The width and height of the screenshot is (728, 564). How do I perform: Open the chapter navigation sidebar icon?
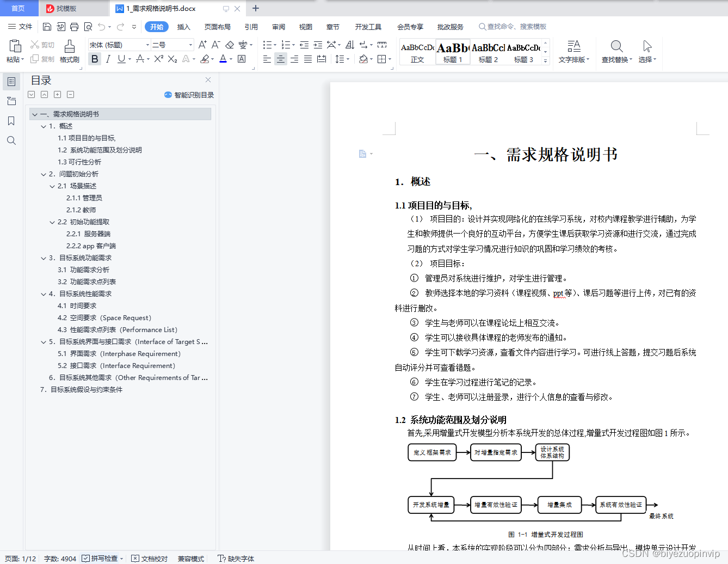point(11,101)
